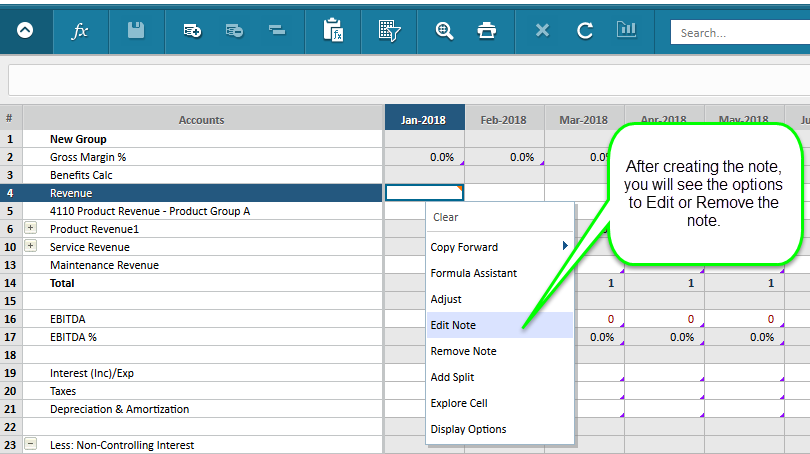Select the Feb-2018 column header

point(504,120)
